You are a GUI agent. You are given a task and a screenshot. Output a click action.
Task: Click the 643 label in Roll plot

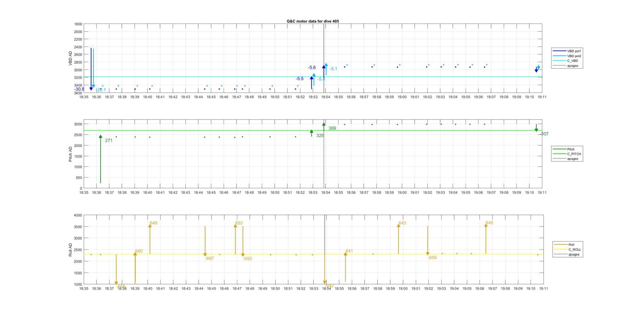click(402, 223)
